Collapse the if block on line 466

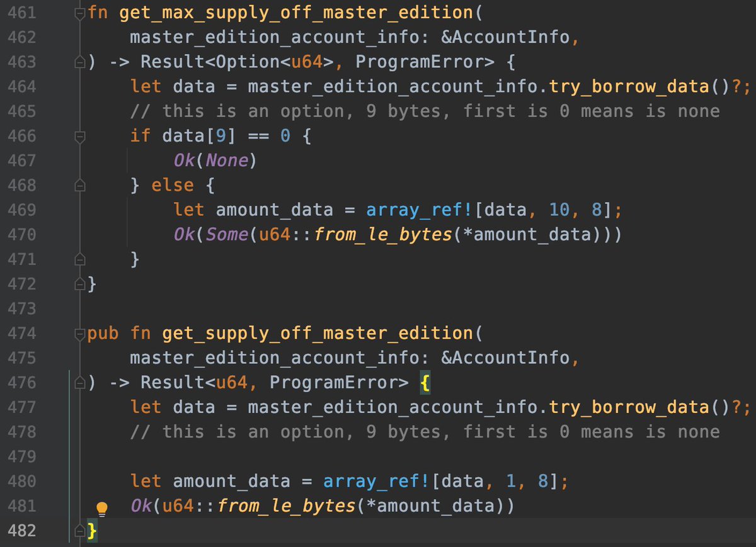(79, 136)
